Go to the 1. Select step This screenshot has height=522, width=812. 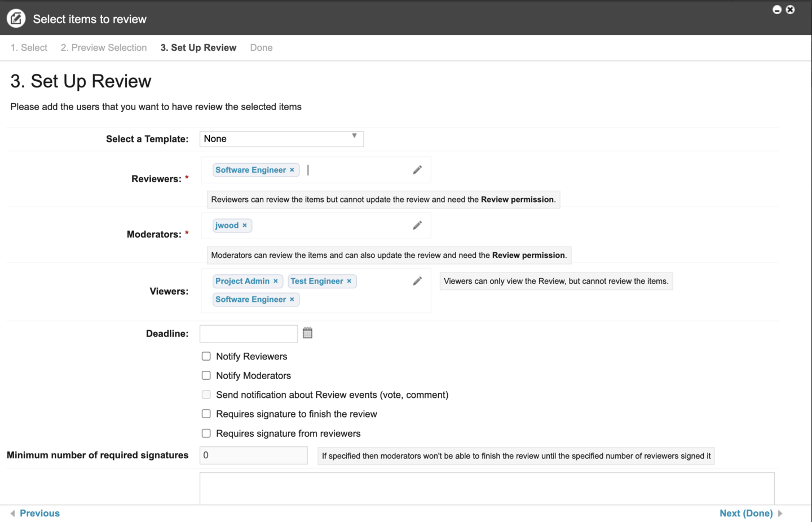coord(29,48)
